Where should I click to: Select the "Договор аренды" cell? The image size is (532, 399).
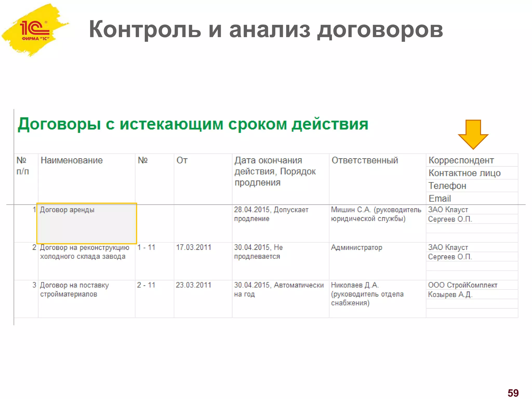coord(87,223)
